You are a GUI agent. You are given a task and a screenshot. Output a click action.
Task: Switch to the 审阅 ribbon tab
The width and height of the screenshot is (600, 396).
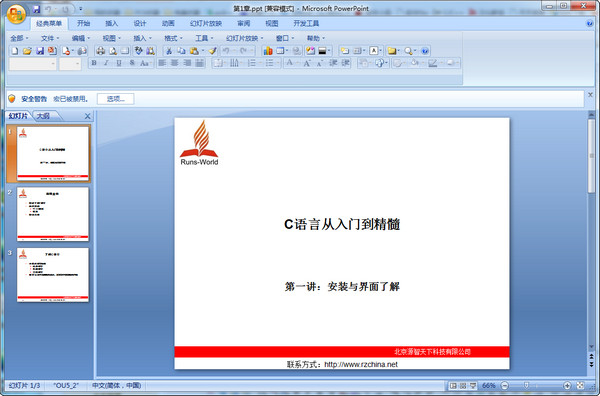click(243, 23)
